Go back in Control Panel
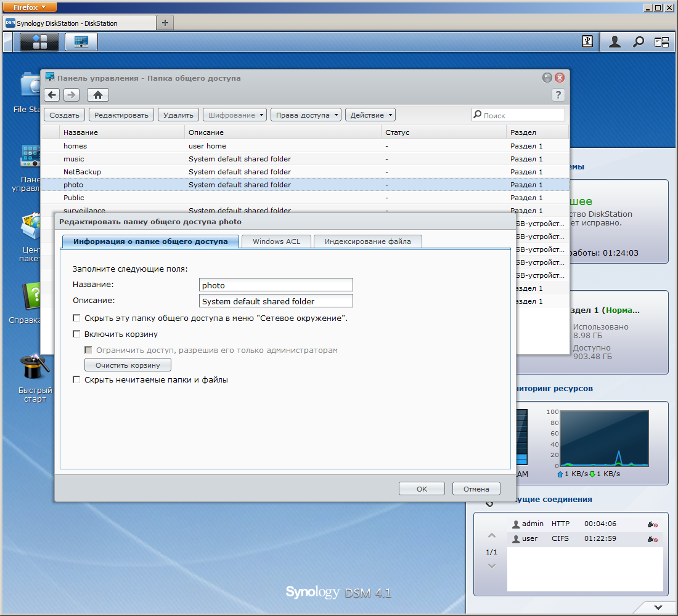678x616 pixels. click(52, 95)
